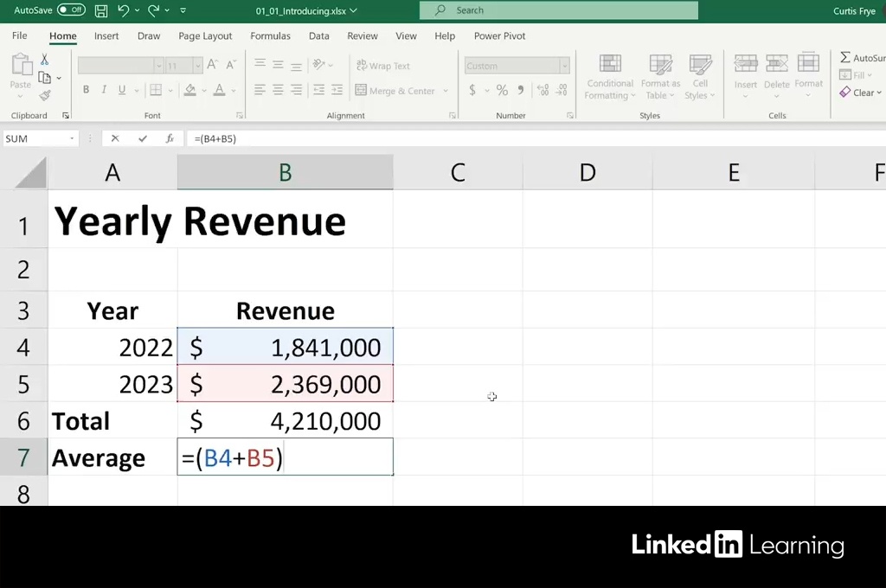Click the Wrap Text button
The height and width of the screenshot is (588, 886).
click(x=383, y=66)
